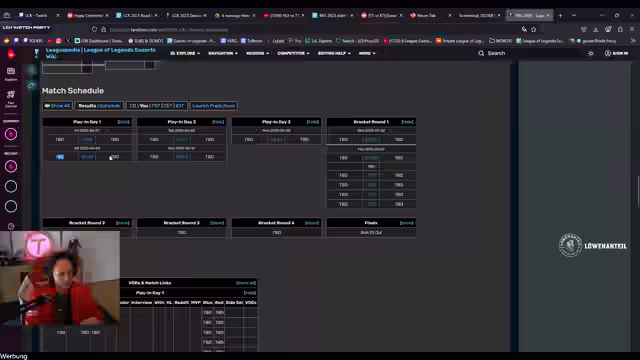640x360 pixels.
Task: Hide the Play-In Day 1 section
Action: pos(123,122)
